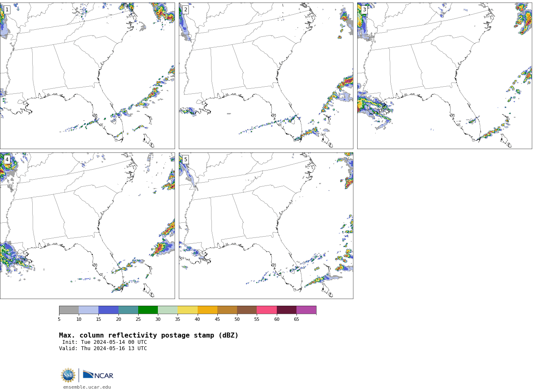Click the member number 5 label box

point(186,160)
